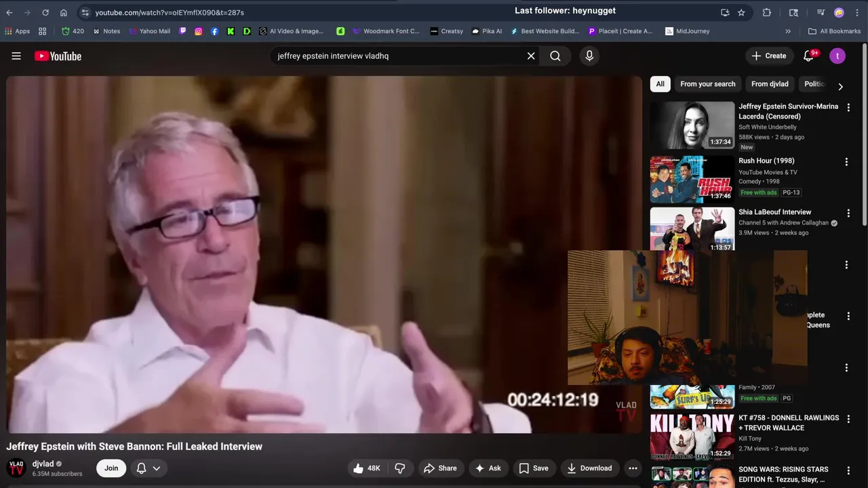
Task: Select the From djvlad chip
Action: coord(770,84)
